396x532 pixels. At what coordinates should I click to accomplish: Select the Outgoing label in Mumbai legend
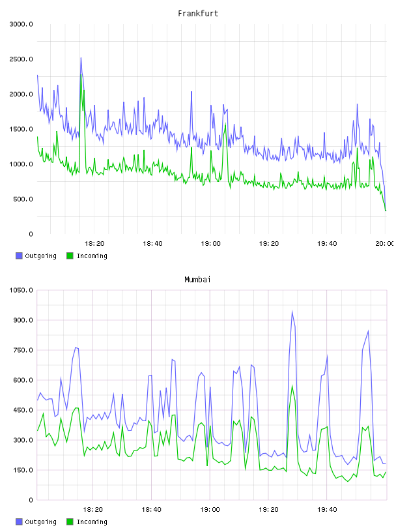[40, 522]
